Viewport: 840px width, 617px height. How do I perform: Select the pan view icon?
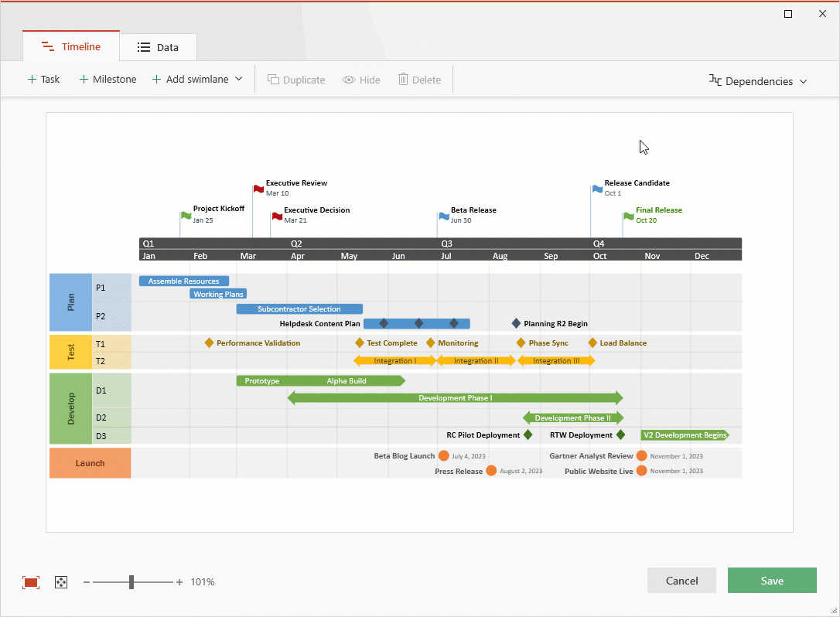pyautogui.click(x=60, y=581)
